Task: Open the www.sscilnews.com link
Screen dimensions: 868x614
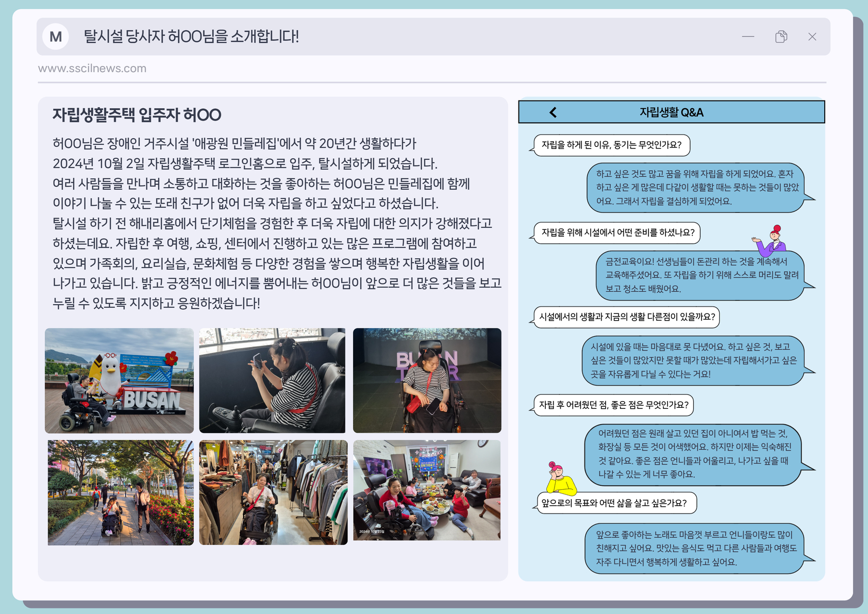Action: [x=92, y=68]
